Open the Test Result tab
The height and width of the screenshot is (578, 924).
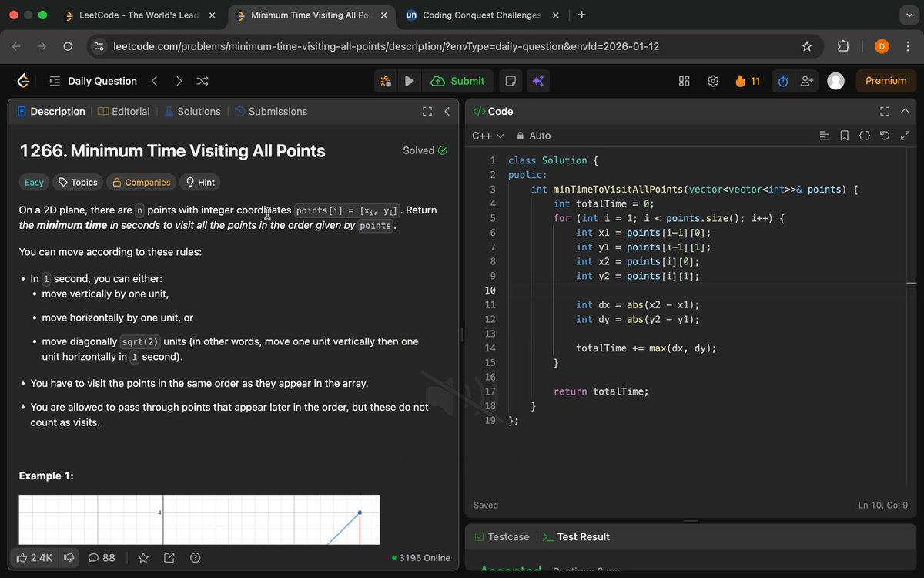tap(576, 536)
